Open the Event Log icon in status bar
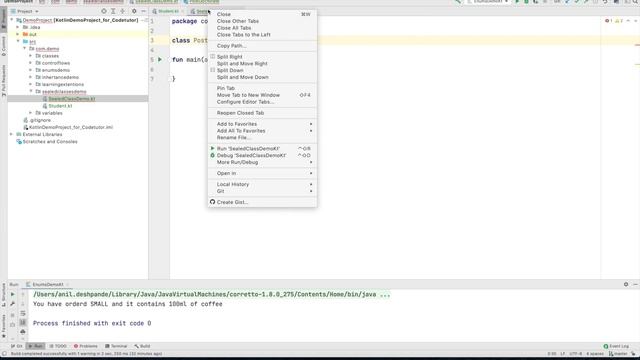The width and height of the screenshot is (640, 360). click(606, 346)
